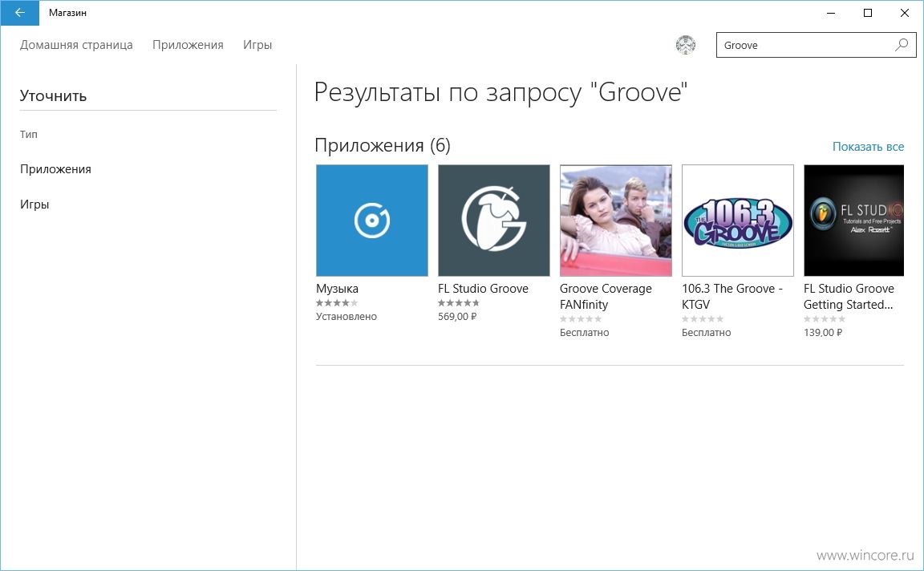Screen dimensions: 924x571
Task: Filter results by Приложения type
Action: 55,169
